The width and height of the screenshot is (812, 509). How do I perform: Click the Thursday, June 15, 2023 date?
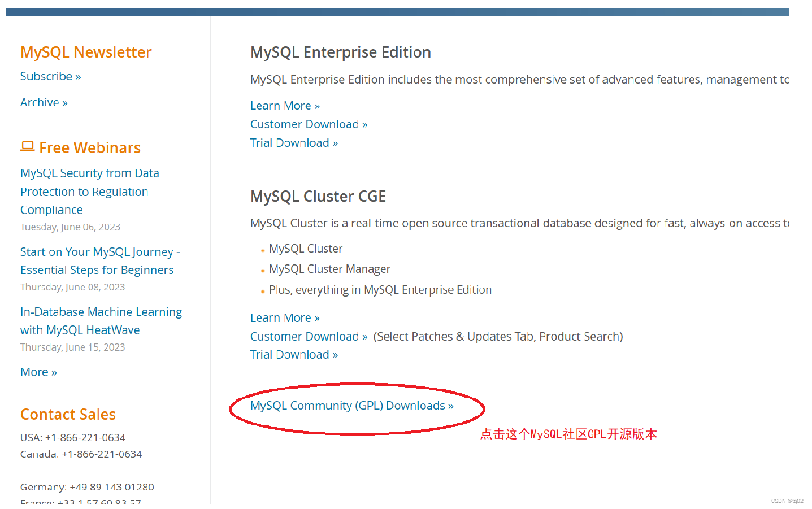click(72, 347)
